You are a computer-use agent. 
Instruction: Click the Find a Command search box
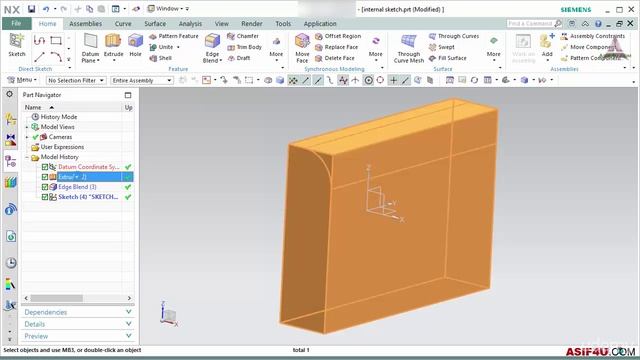point(531,24)
